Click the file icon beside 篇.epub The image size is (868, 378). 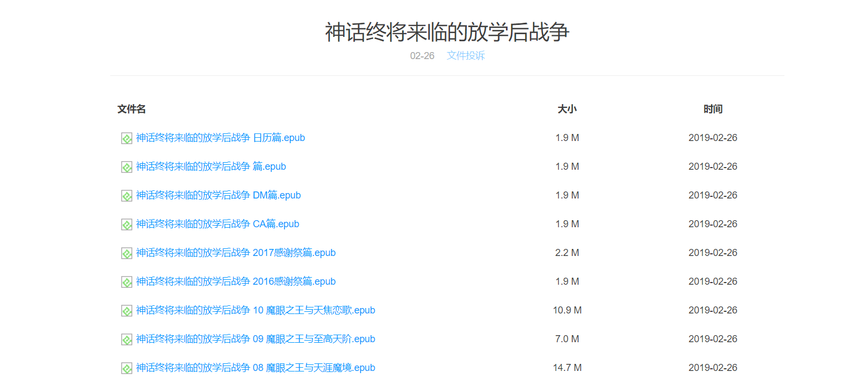126,167
